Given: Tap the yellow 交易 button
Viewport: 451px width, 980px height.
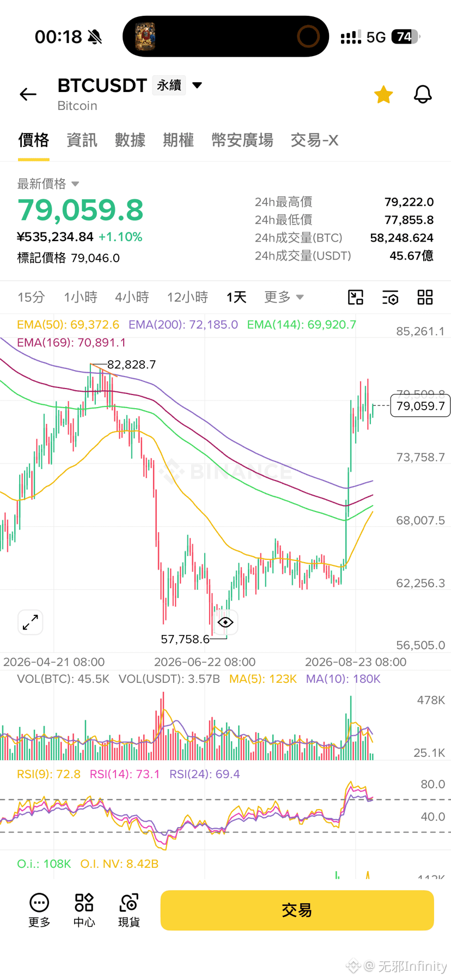Looking at the screenshot, I should pyautogui.click(x=297, y=910).
